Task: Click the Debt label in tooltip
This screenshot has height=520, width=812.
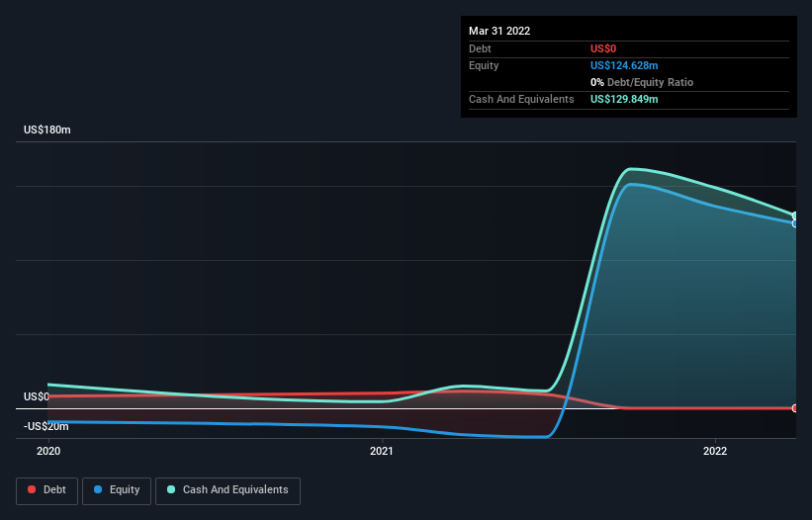Action: pyautogui.click(x=480, y=48)
